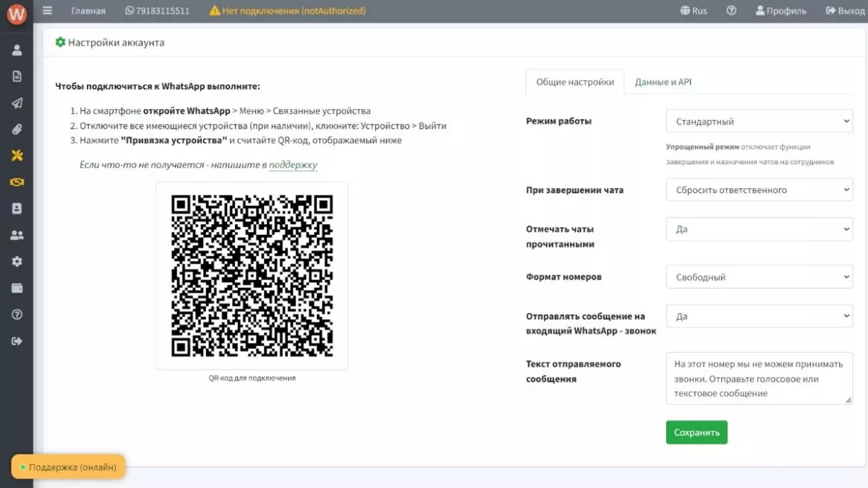Screen dimensions: 868x488
Task: Click the QR code image
Action: point(252,275)
